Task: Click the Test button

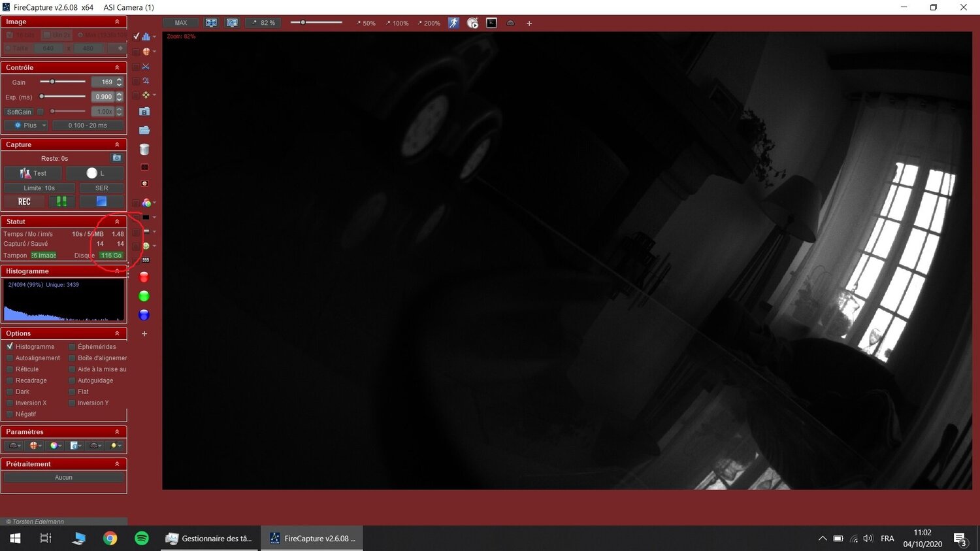Action: click(x=33, y=173)
